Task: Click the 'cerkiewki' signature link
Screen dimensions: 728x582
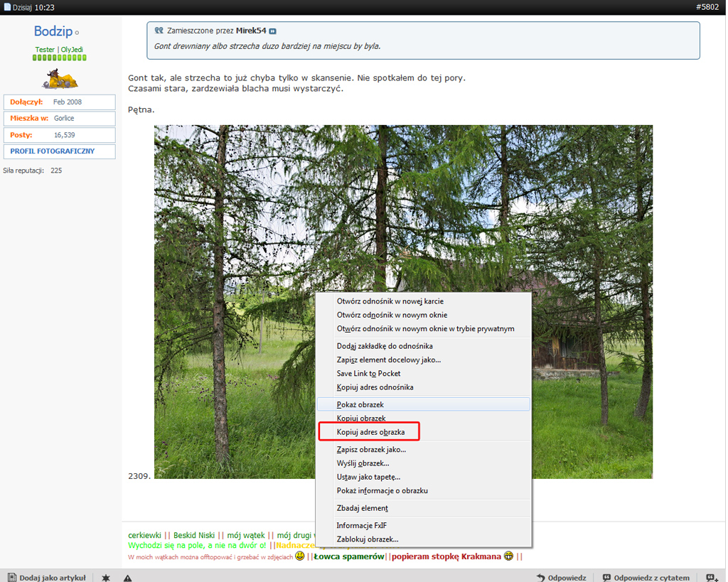Action: 144,535
